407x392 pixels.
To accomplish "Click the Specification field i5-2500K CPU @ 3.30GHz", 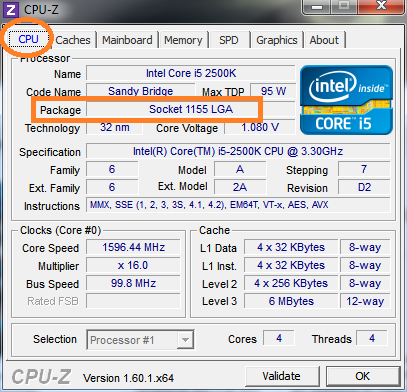I will pos(238,151).
